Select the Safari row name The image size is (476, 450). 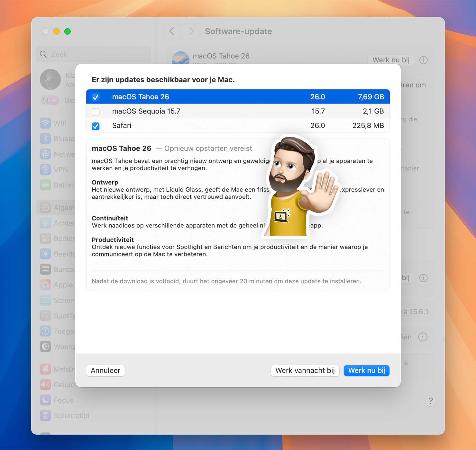(122, 125)
